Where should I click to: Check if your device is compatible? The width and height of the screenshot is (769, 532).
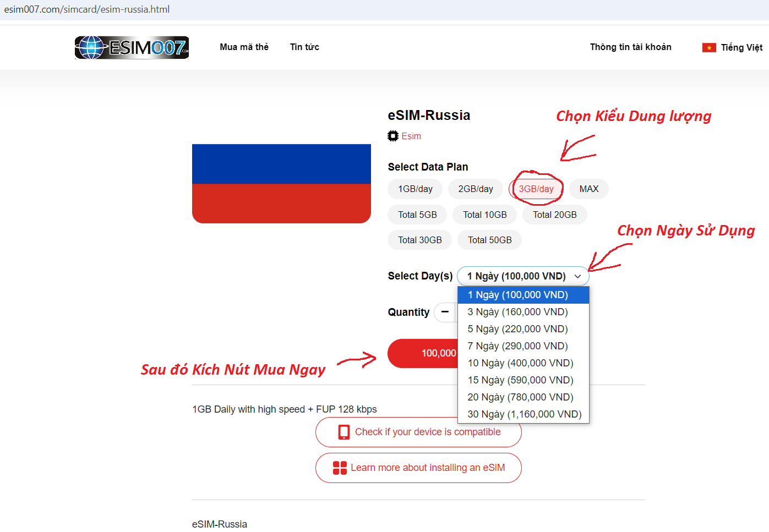tap(418, 432)
